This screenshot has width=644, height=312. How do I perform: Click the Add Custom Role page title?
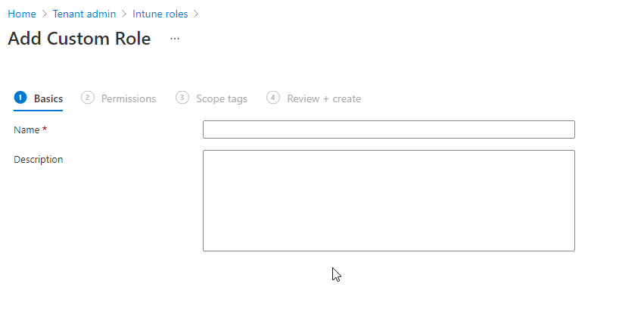tap(79, 39)
